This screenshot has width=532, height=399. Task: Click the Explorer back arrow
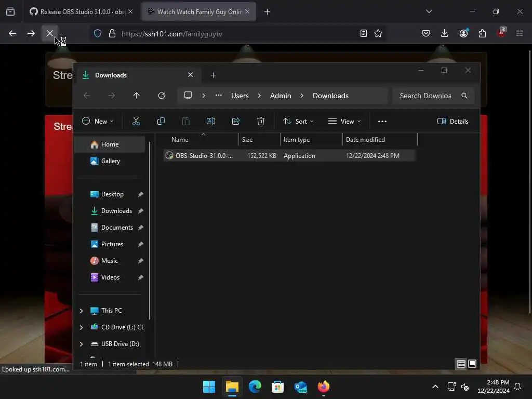click(x=87, y=96)
